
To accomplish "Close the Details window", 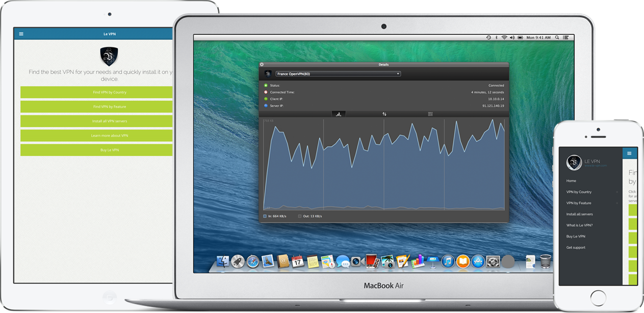I will tap(262, 65).
